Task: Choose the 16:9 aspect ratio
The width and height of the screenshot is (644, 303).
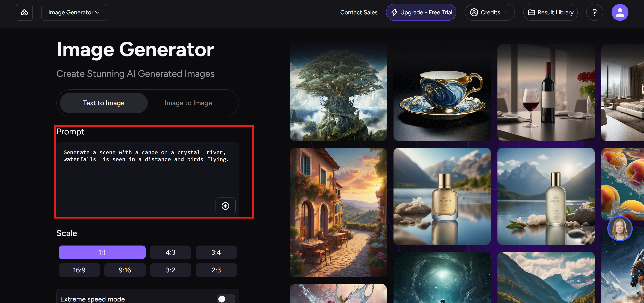Action: click(79, 270)
